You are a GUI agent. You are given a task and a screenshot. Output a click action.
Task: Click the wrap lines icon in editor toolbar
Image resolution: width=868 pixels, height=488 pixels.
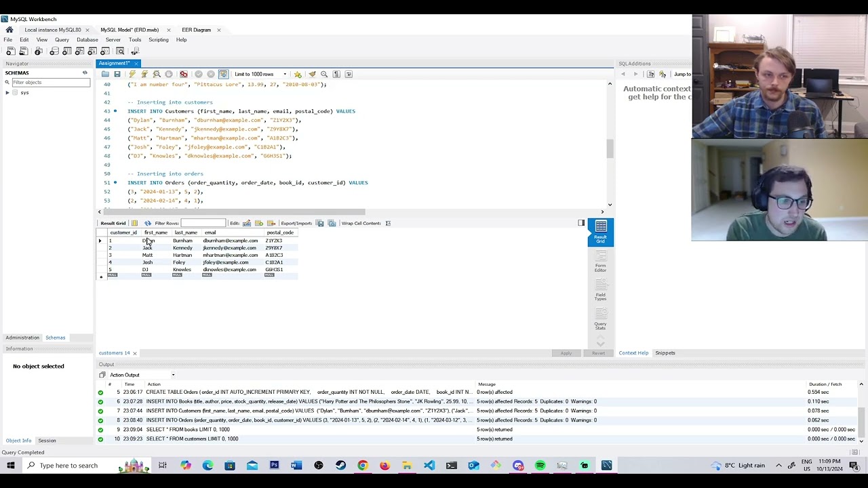tap(349, 74)
